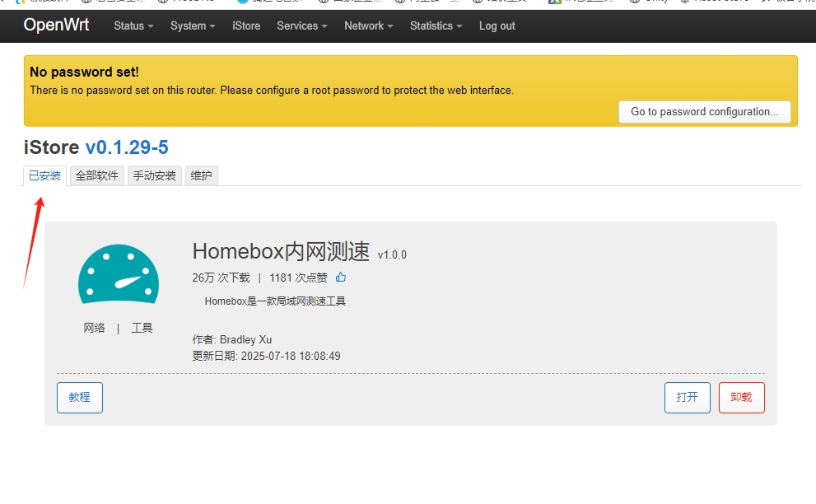Open the Services dropdown

tap(302, 26)
